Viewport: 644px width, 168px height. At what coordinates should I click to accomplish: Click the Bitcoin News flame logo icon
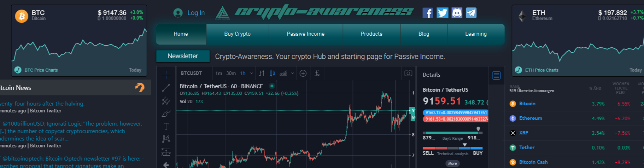pyautogui.click(x=140, y=87)
